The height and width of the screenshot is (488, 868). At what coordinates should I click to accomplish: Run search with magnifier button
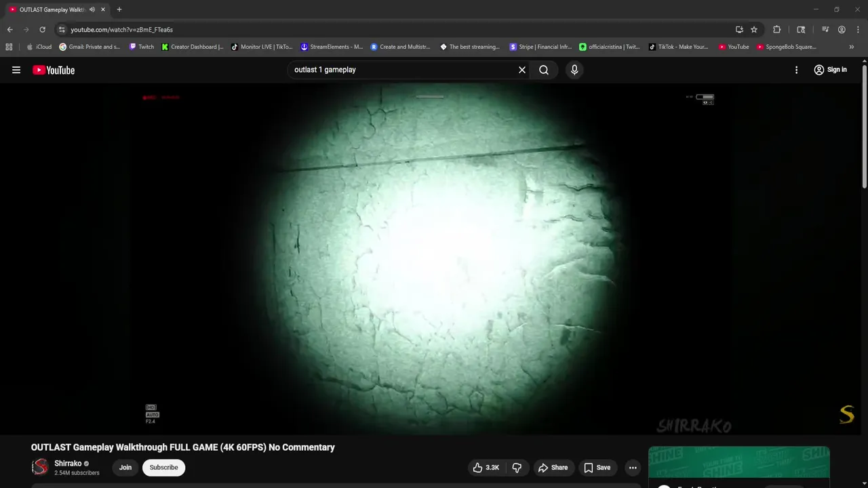pyautogui.click(x=544, y=70)
